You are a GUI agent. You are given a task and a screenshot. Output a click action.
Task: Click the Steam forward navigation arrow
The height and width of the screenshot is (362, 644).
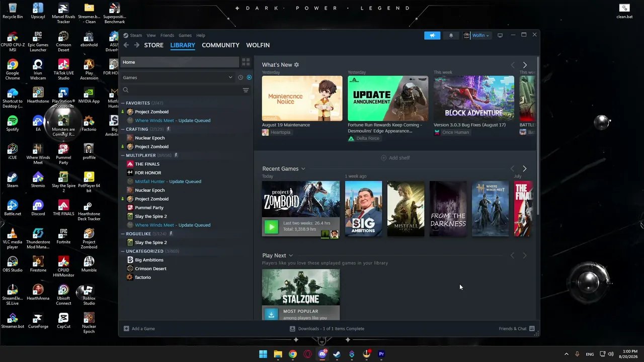tap(136, 45)
